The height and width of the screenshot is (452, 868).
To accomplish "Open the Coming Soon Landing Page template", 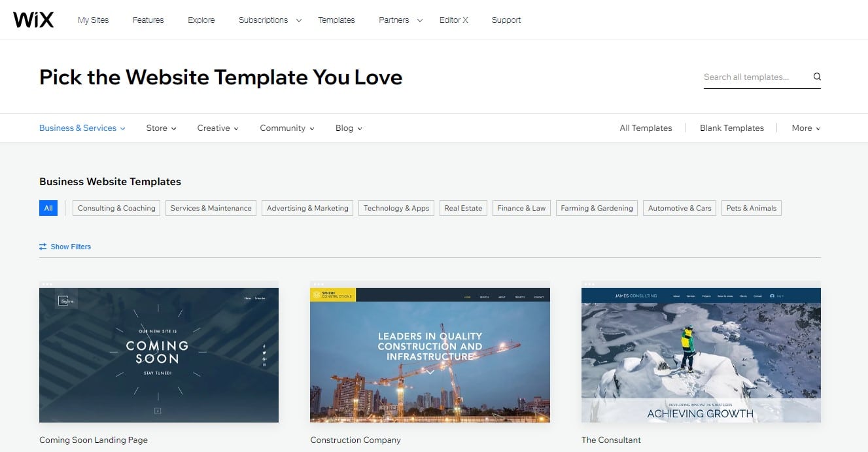I will pyautogui.click(x=158, y=355).
